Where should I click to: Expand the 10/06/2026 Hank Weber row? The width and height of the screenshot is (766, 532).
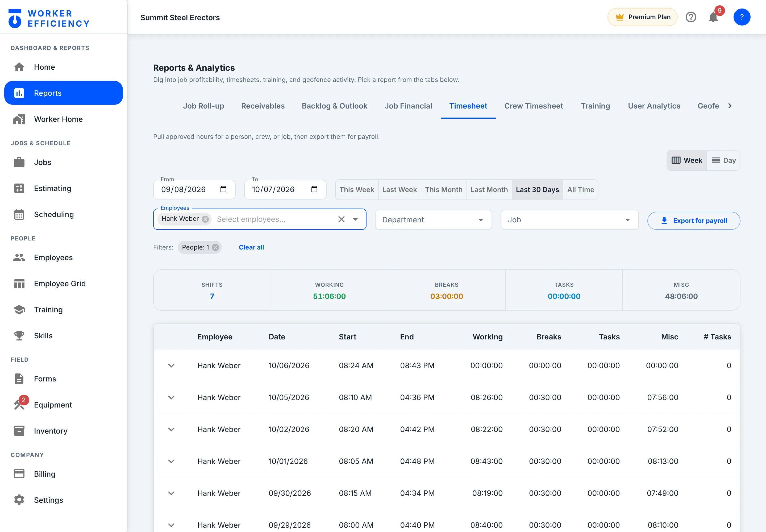[x=171, y=366]
